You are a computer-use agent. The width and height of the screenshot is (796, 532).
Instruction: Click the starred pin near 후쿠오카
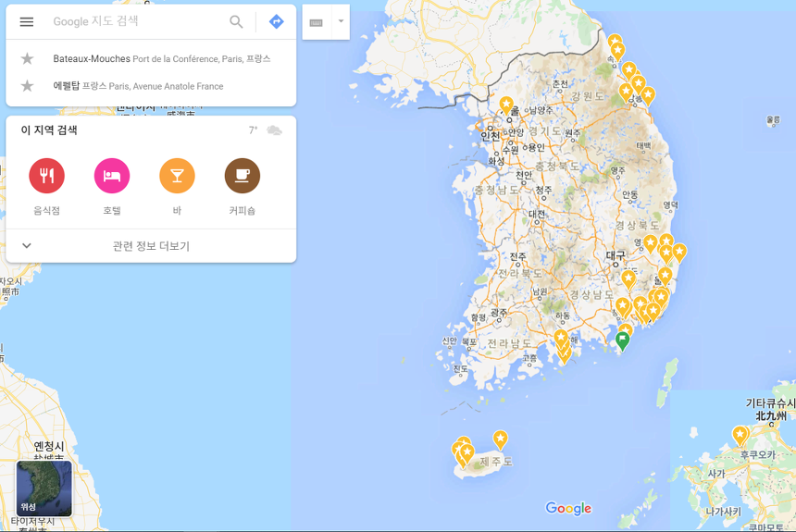pos(740,436)
